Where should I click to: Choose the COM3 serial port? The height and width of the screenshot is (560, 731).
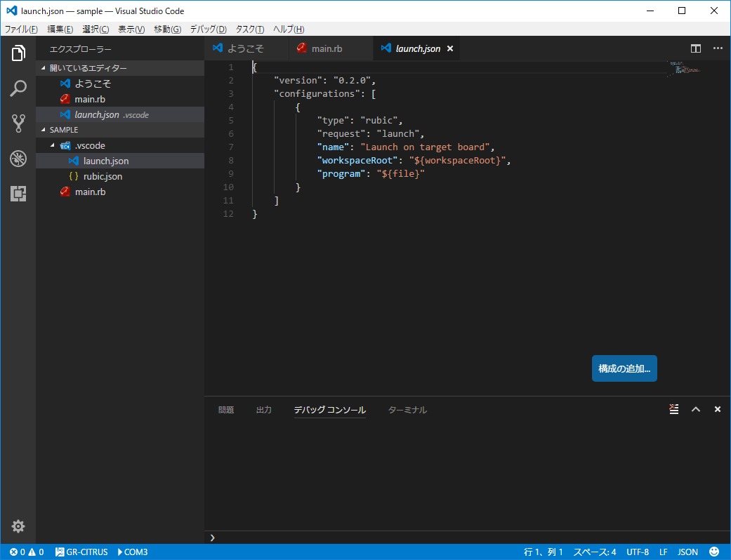[x=133, y=552]
